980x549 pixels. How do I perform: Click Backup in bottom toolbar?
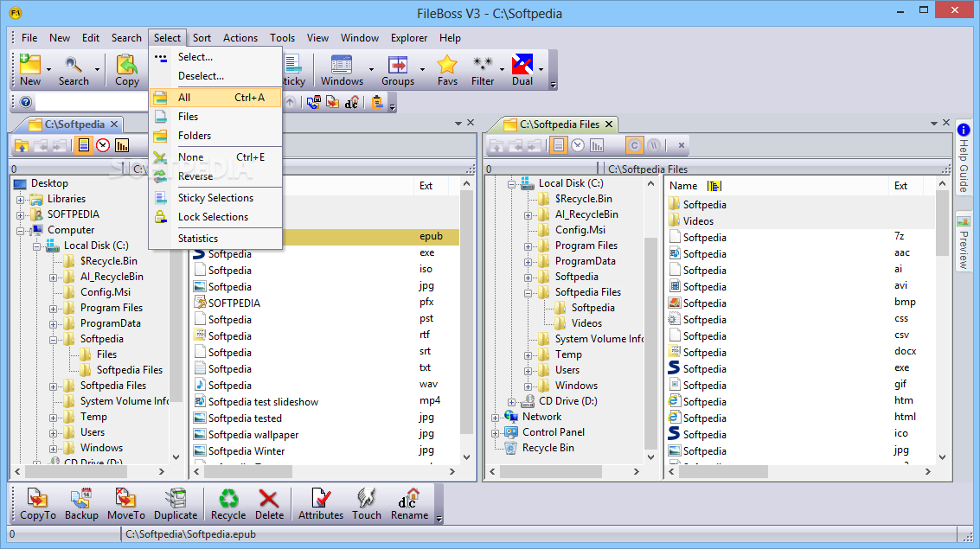pyautogui.click(x=81, y=504)
